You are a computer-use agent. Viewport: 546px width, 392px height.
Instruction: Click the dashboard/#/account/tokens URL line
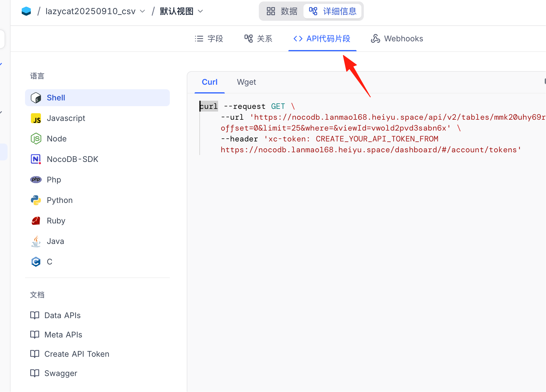(371, 150)
